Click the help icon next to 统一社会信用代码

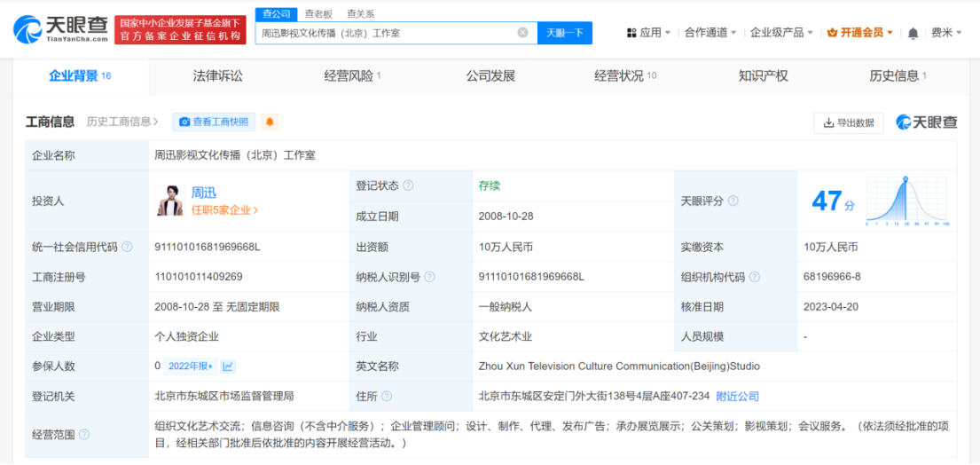click(128, 247)
